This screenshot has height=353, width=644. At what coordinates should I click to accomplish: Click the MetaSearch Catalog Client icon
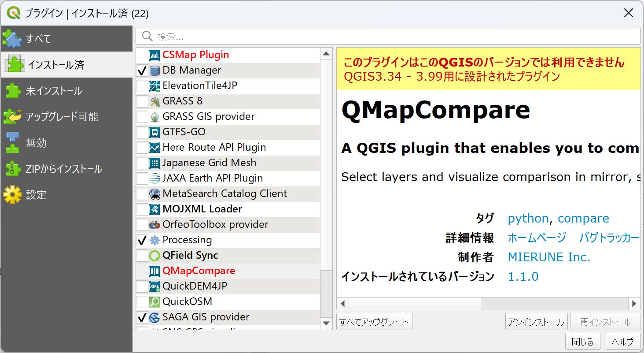(155, 194)
